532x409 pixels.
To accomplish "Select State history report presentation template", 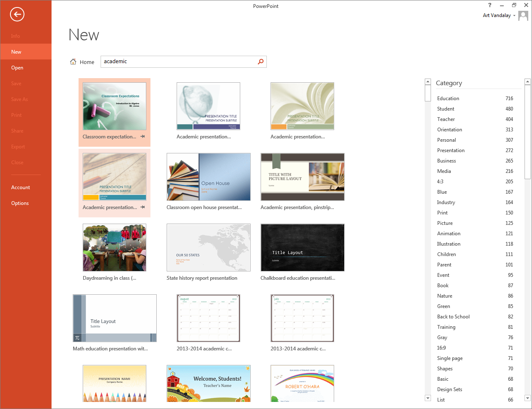I will point(209,247).
